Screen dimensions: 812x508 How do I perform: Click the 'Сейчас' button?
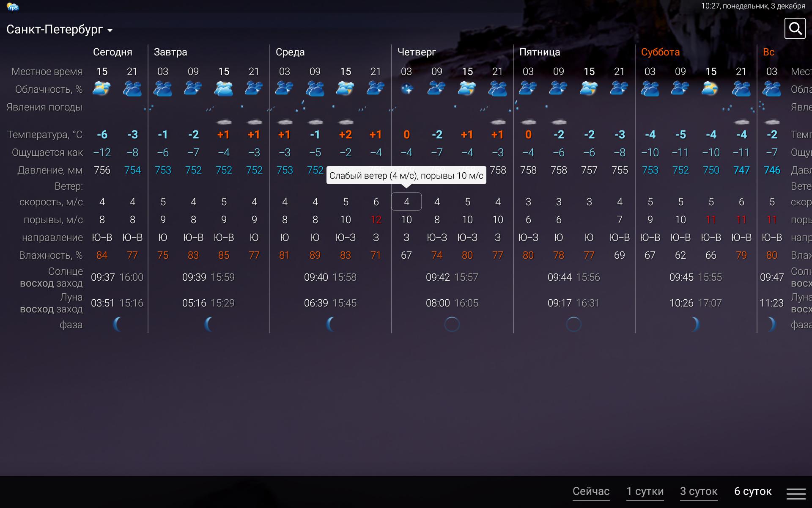point(590,491)
